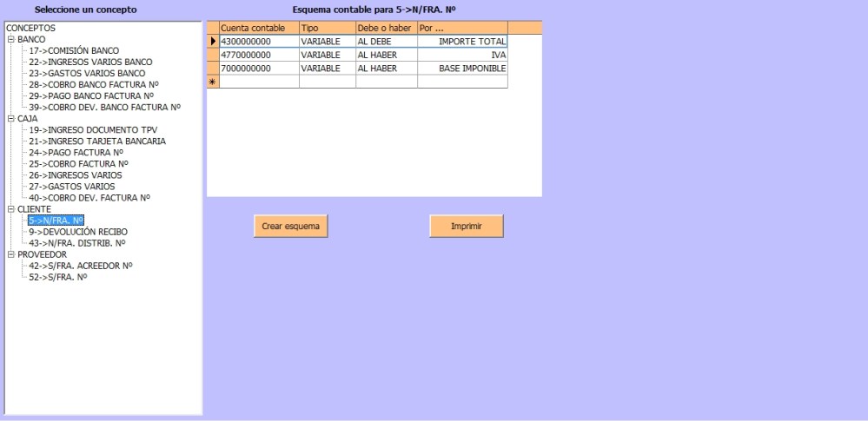Select 42->S/FRA. ACREEDOR Nº item
868x421 pixels.
coord(80,266)
